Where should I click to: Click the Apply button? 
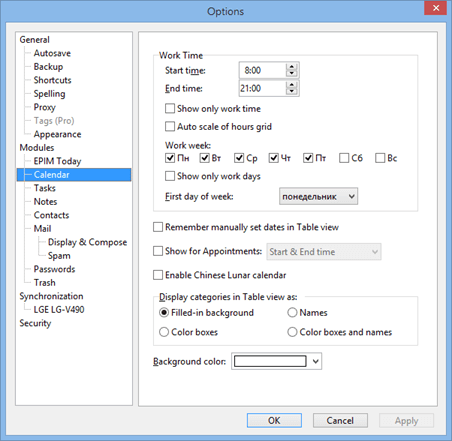[406, 421]
